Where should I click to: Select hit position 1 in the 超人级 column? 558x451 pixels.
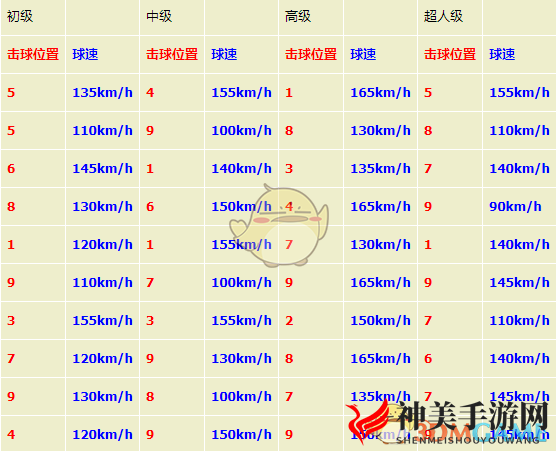pyautogui.click(x=428, y=245)
